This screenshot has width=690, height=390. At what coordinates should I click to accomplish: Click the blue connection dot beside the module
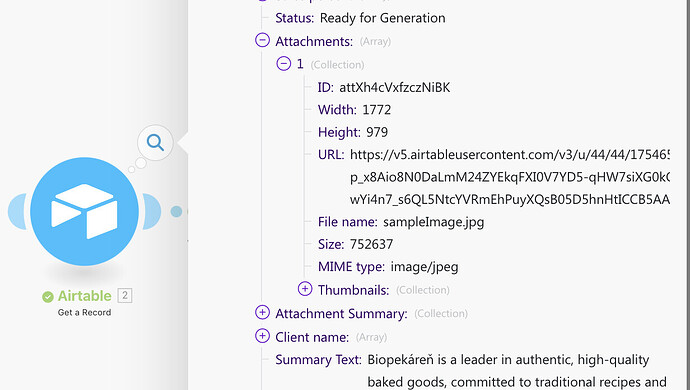[176, 211]
